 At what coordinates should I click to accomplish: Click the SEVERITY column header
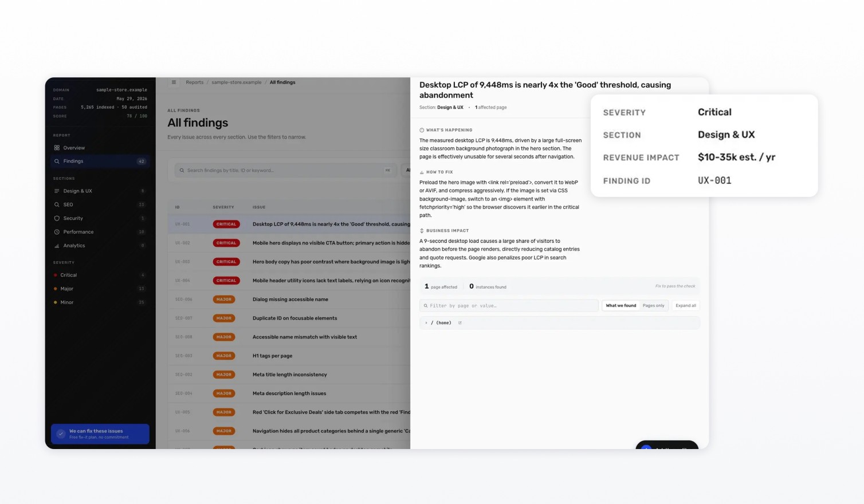pyautogui.click(x=223, y=207)
